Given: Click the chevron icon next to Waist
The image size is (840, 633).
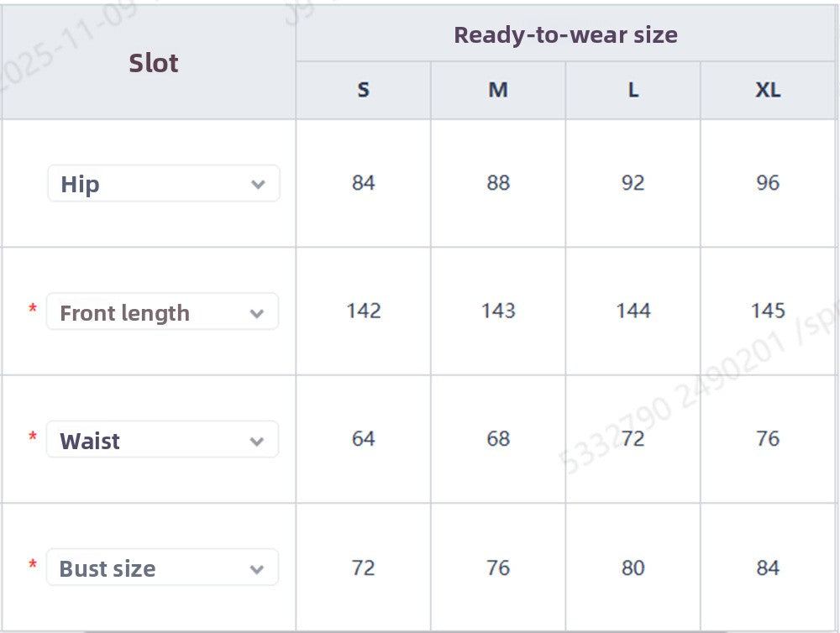Looking at the screenshot, I should (x=257, y=439).
